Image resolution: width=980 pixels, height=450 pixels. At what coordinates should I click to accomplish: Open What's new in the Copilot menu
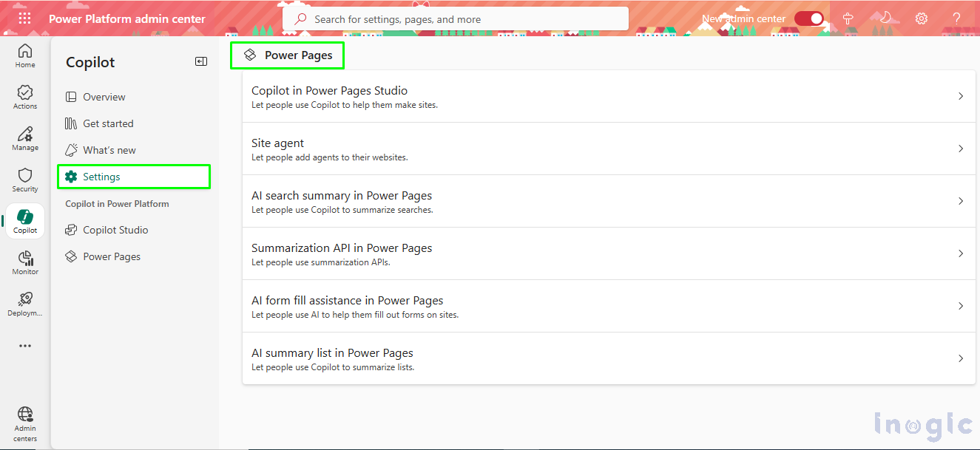[x=134, y=150]
